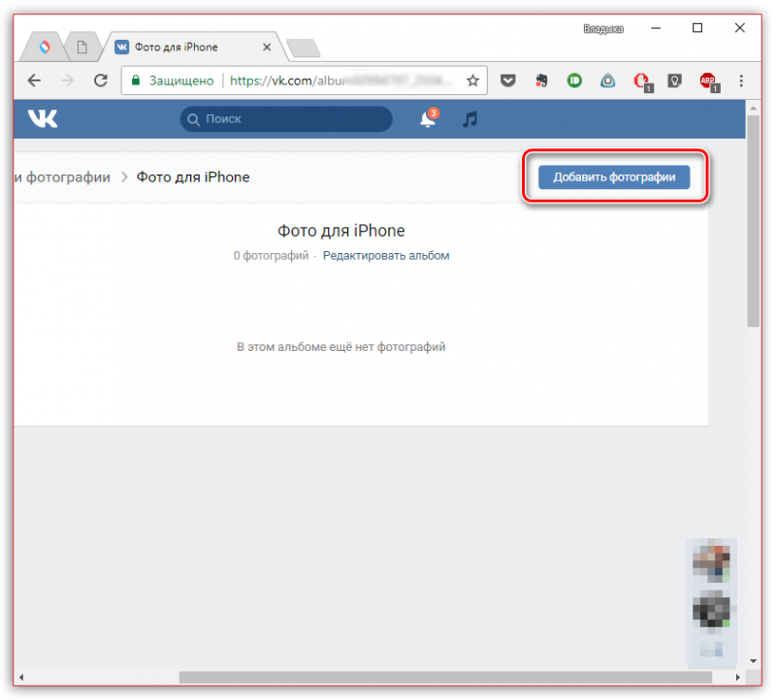Go back to 'фотографии' breadcrumb

pyautogui.click(x=62, y=177)
